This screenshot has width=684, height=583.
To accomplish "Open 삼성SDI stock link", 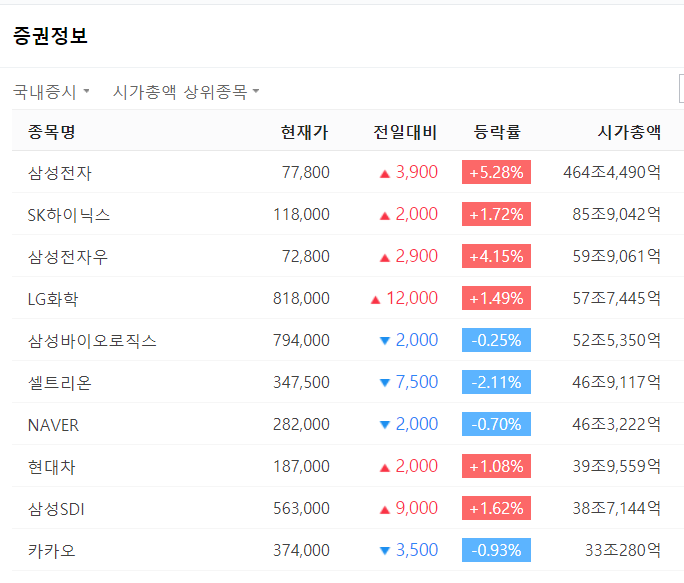I will click(56, 509).
